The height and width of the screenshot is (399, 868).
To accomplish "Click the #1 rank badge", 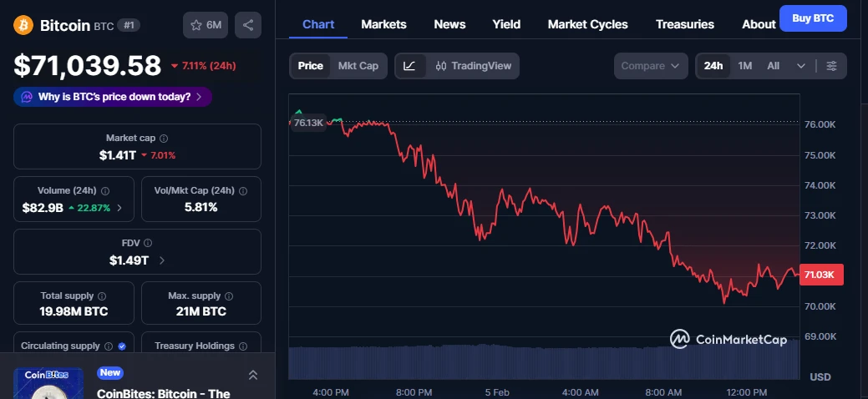I will click(129, 25).
